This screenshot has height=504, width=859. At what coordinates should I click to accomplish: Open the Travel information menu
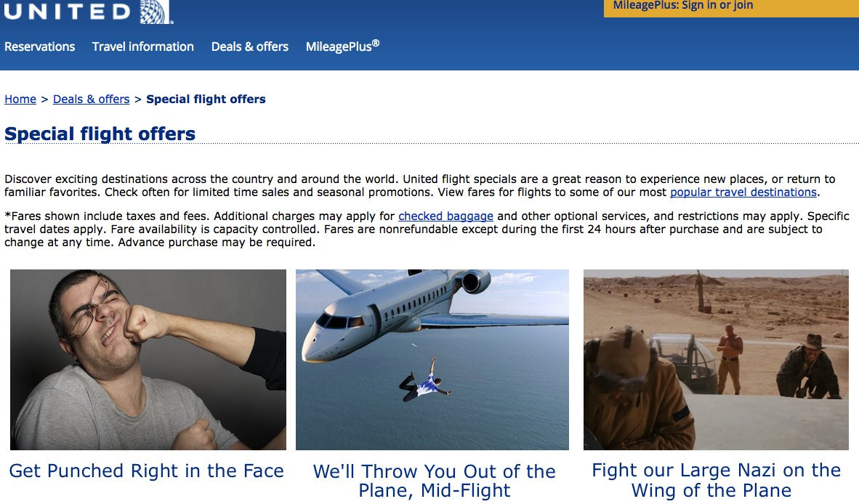pos(143,46)
